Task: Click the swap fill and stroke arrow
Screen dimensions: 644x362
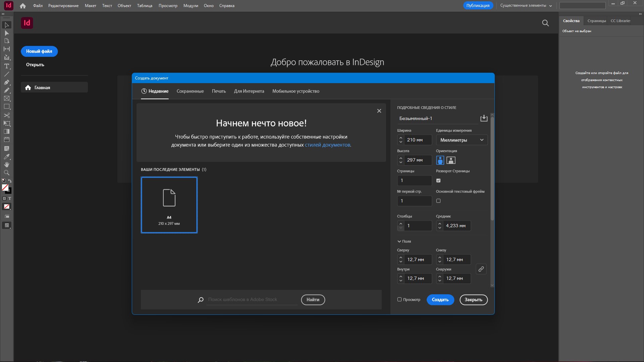Action: 10,181
